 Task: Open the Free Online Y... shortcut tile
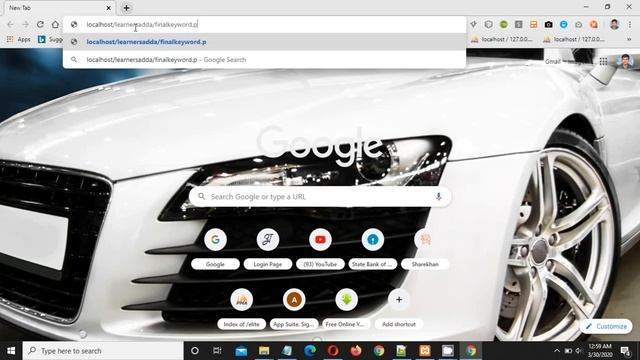(x=346, y=308)
